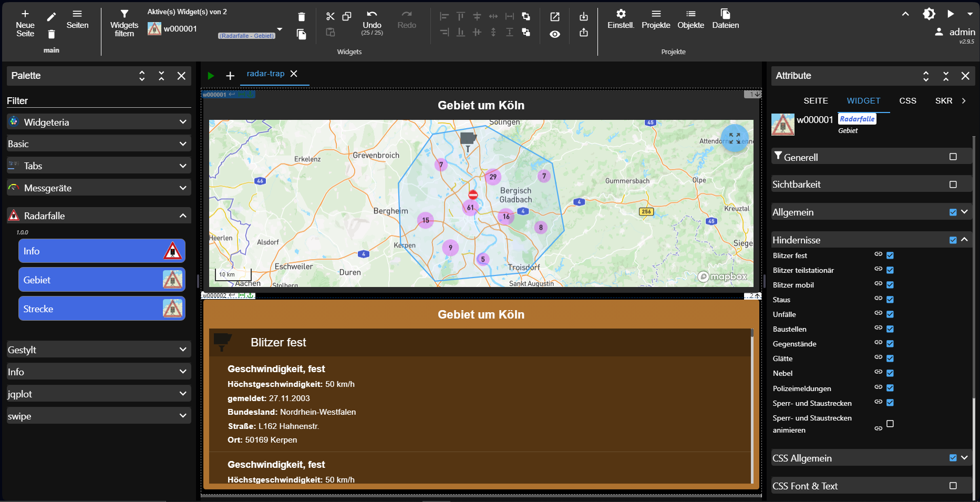
Task: Select the Info radar widget
Action: click(102, 251)
